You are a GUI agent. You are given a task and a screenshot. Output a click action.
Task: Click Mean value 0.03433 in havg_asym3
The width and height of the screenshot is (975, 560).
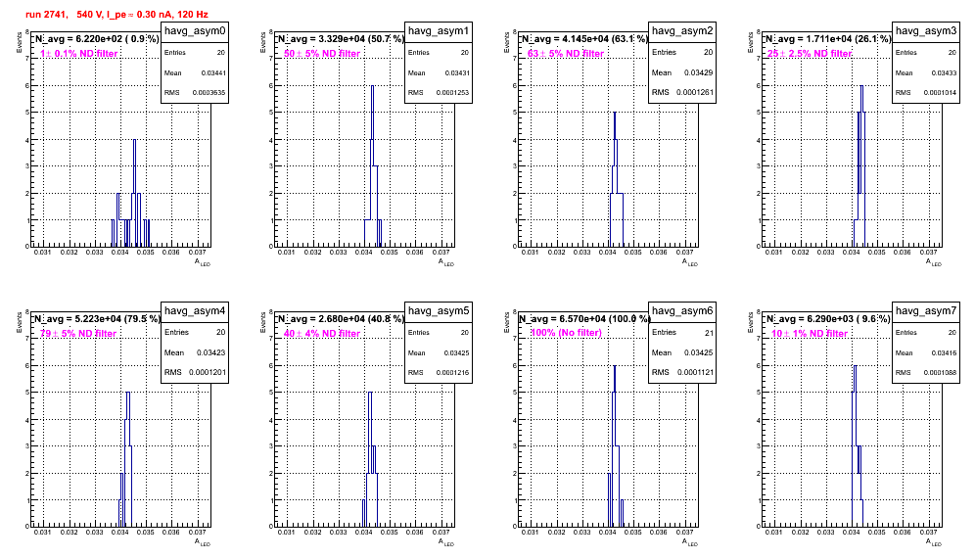click(x=944, y=72)
